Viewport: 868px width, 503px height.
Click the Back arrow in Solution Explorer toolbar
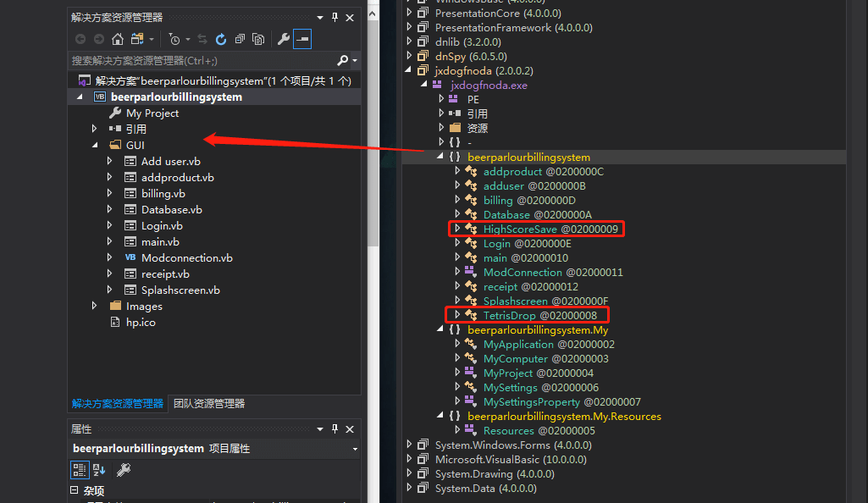[80, 39]
